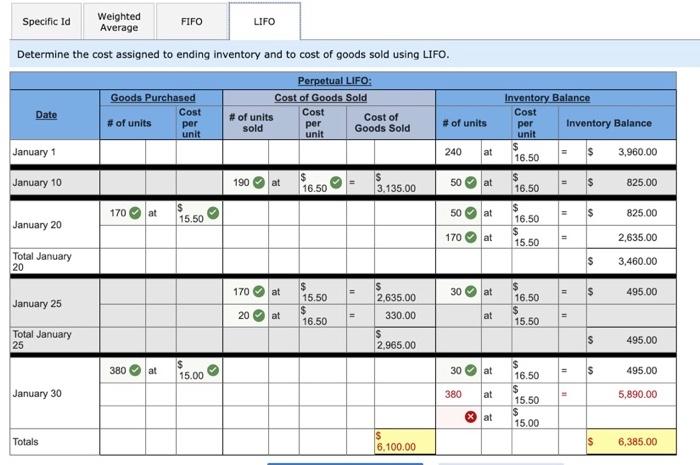Click Total January 20 balance 3,460.00

point(638,262)
